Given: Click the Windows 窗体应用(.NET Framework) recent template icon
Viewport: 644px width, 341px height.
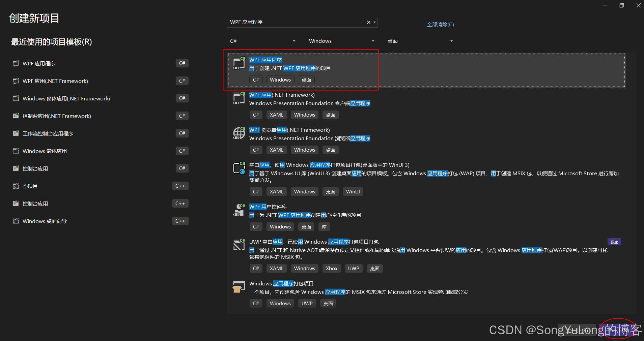Looking at the screenshot, I should pyautogui.click(x=16, y=98).
